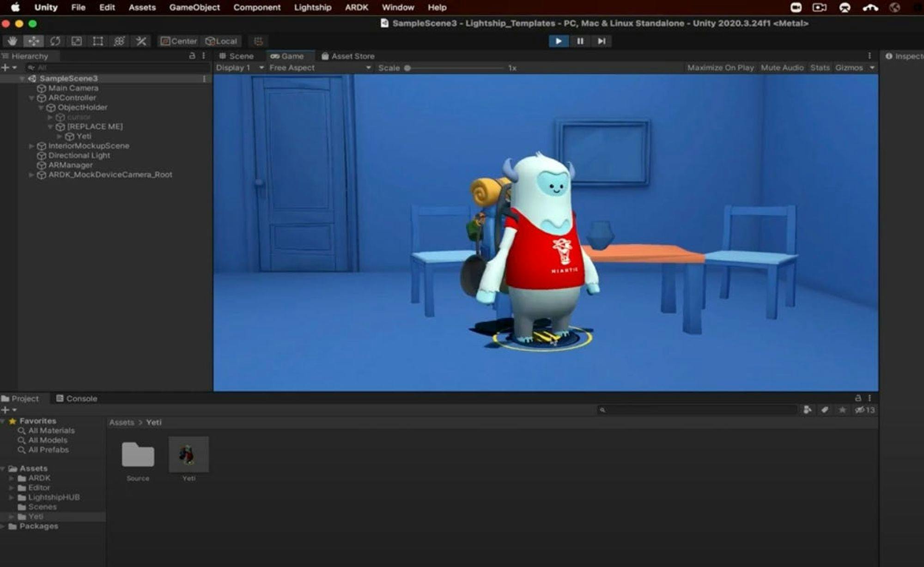Lock the Hierarchy panel

[x=192, y=56]
